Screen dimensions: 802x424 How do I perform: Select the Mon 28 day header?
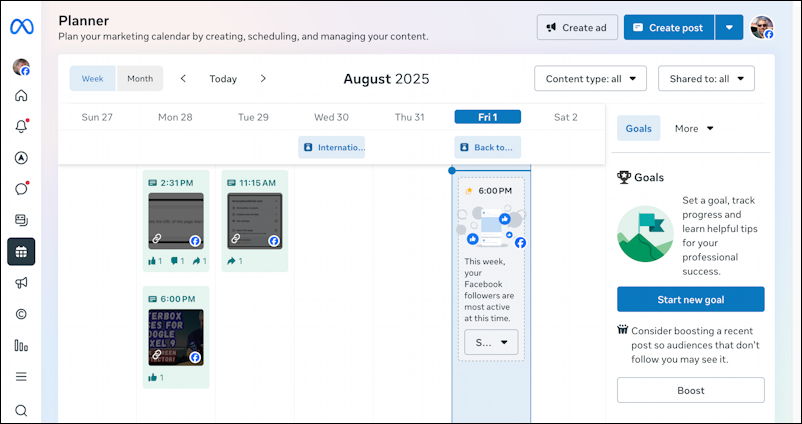click(175, 117)
